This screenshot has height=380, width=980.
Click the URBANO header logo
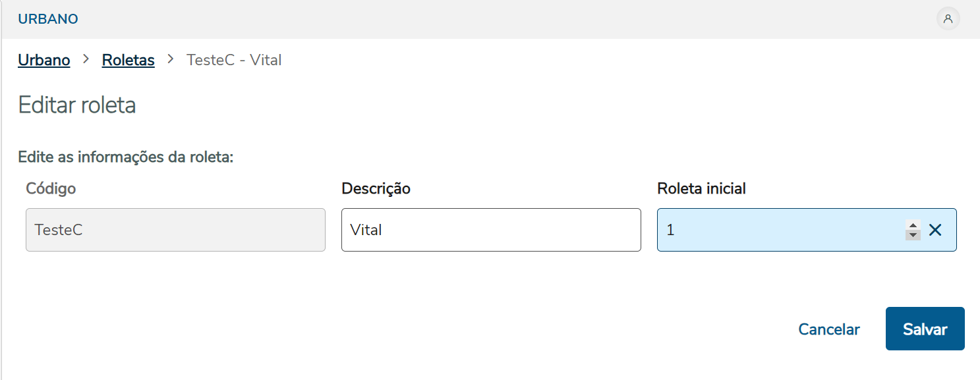pos(48,19)
